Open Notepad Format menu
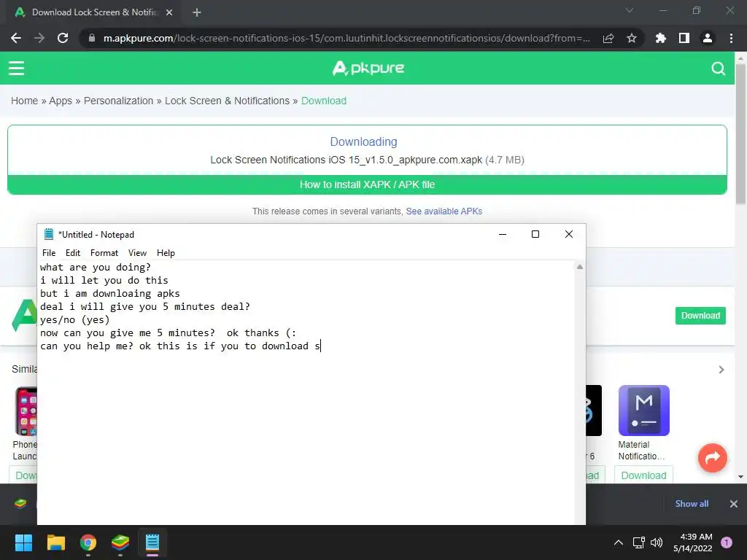 pos(104,253)
